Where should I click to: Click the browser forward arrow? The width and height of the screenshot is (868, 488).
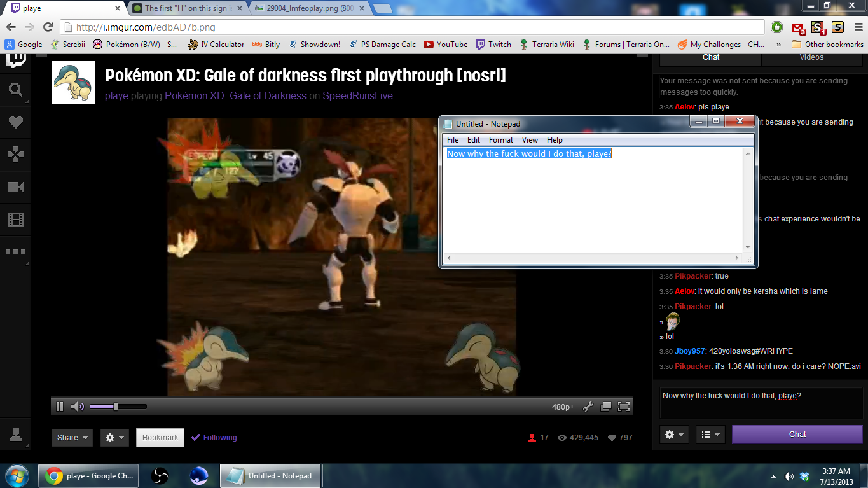click(x=29, y=27)
